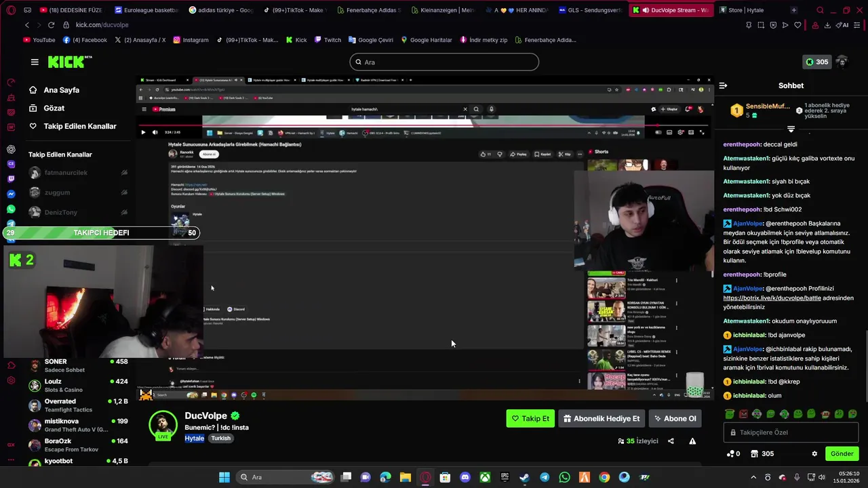The image size is (868, 488).
Task: Click the microphone tray icon
Action: (x=797, y=477)
